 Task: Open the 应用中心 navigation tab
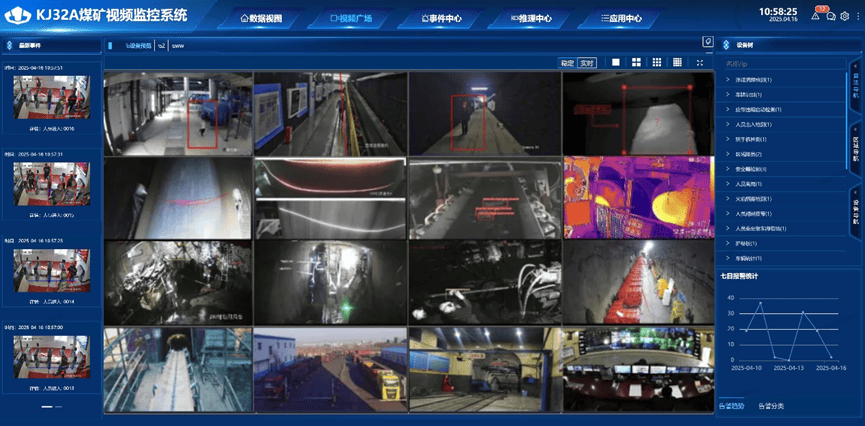[621, 18]
